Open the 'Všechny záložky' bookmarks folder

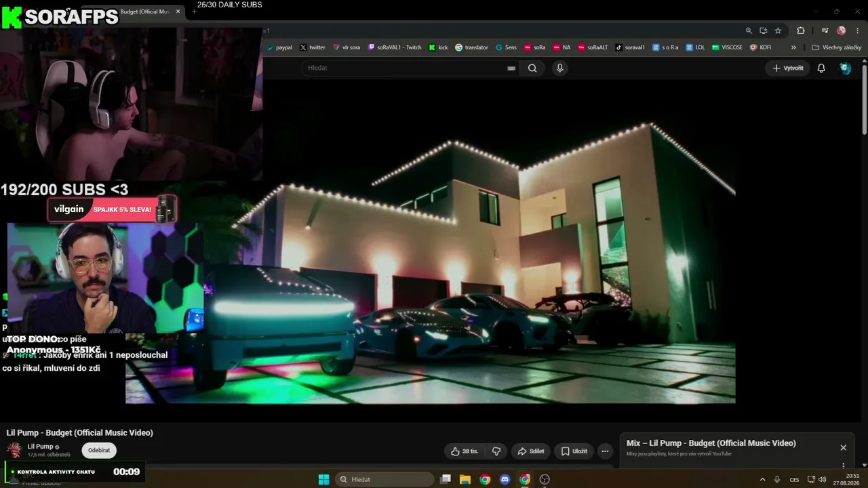(x=836, y=47)
